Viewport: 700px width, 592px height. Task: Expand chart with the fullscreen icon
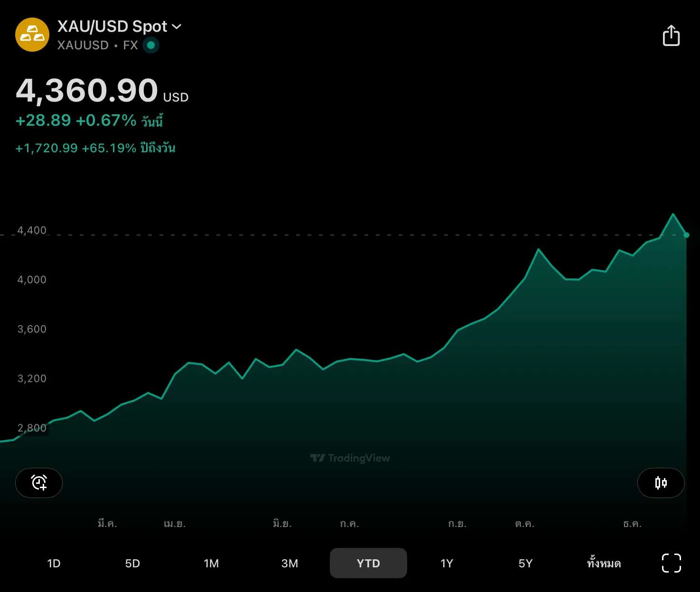(671, 563)
